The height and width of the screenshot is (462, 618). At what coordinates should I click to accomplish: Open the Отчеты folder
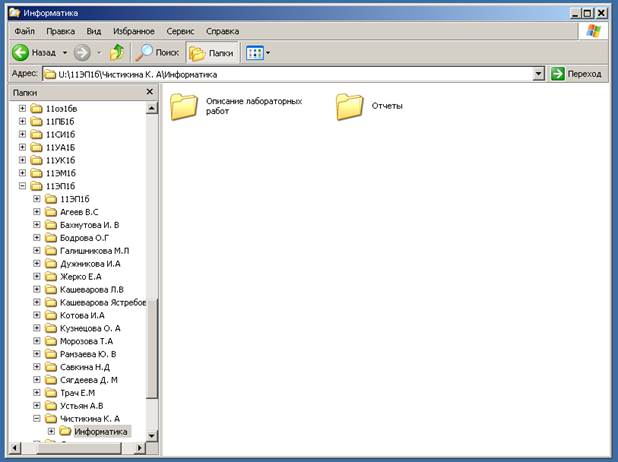tap(349, 106)
